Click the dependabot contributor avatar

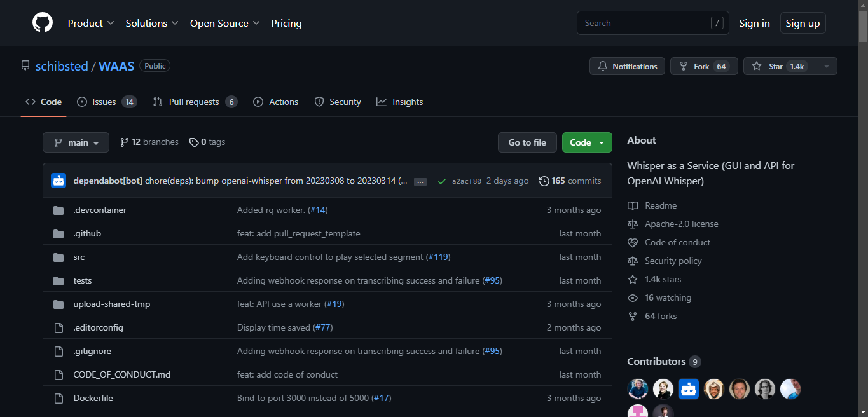689,389
